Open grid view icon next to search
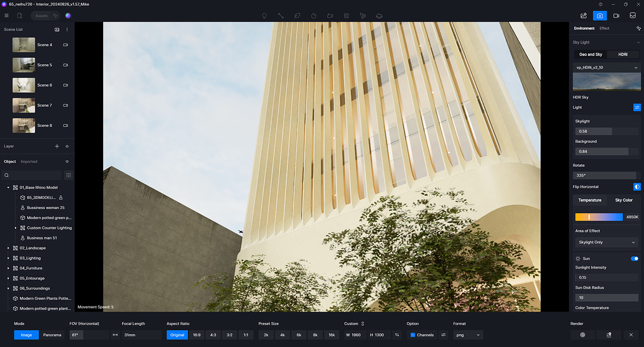This screenshot has width=644, height=347. 68,175
